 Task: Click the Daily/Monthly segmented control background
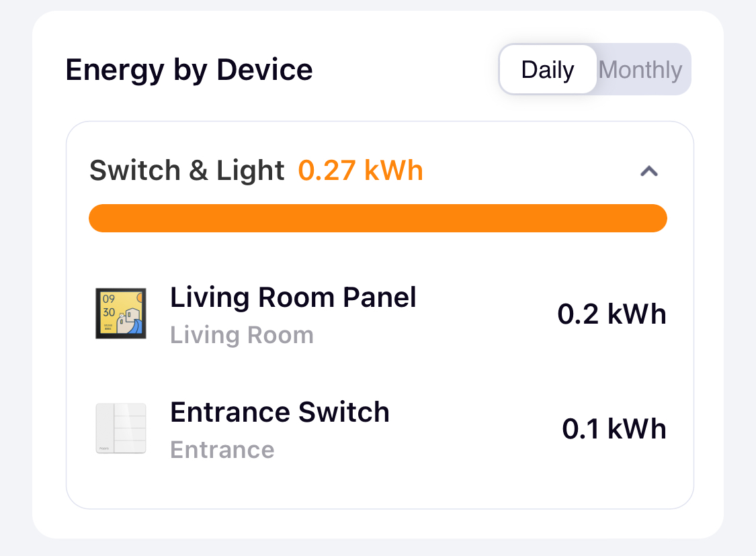(595, 69)
